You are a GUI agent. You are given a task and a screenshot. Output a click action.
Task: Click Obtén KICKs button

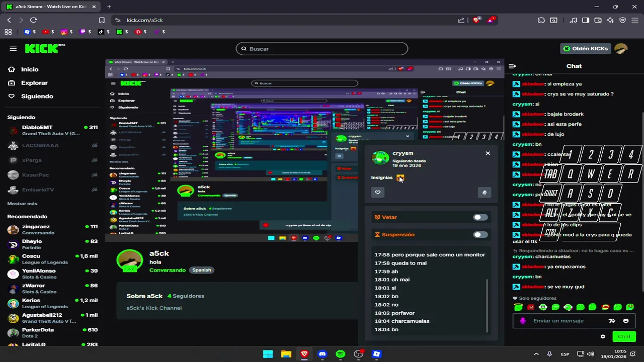586,49
